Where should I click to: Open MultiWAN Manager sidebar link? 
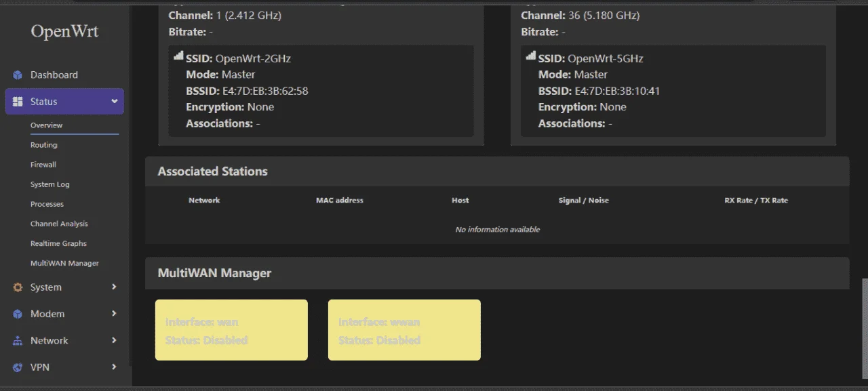64,263
